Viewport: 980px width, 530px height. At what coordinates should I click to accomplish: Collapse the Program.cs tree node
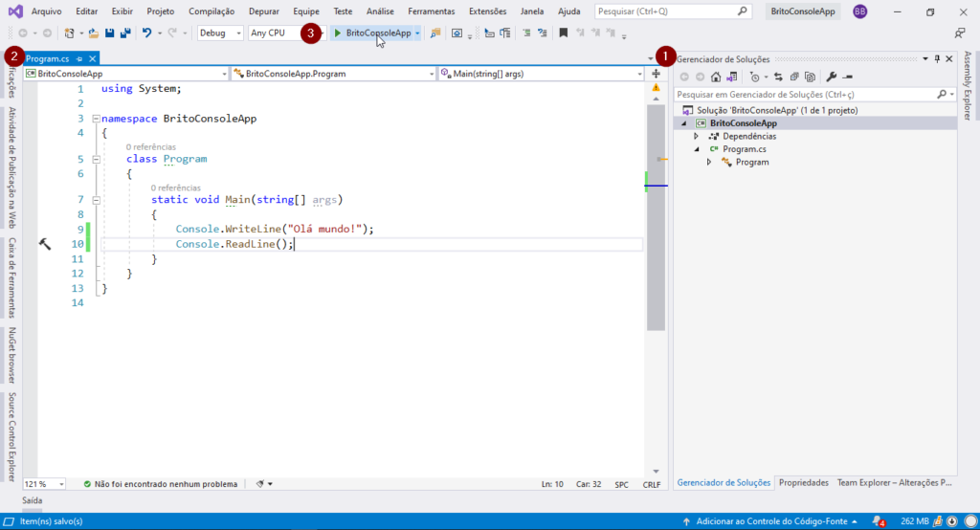(697, 149)
